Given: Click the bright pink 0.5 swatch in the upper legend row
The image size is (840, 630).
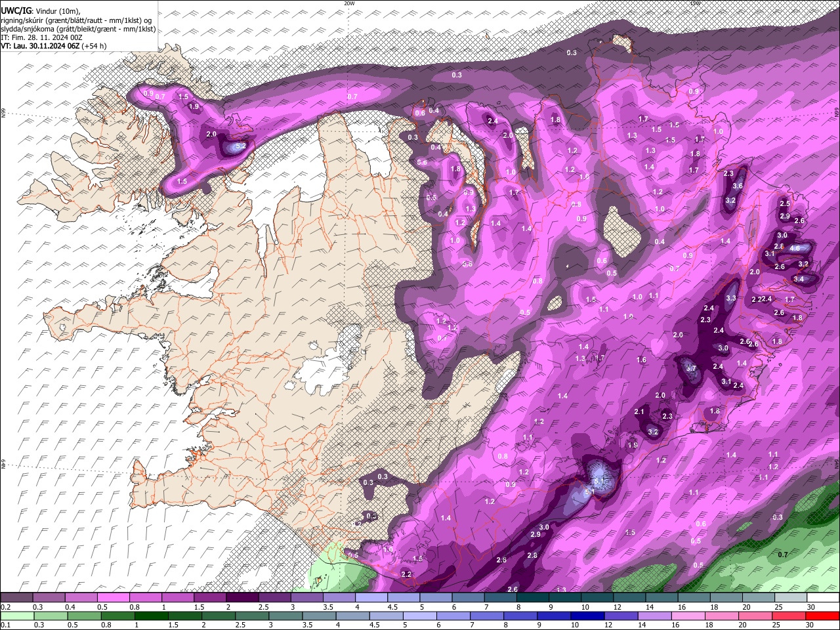Looking at the screenshot, I should [113, 598].
